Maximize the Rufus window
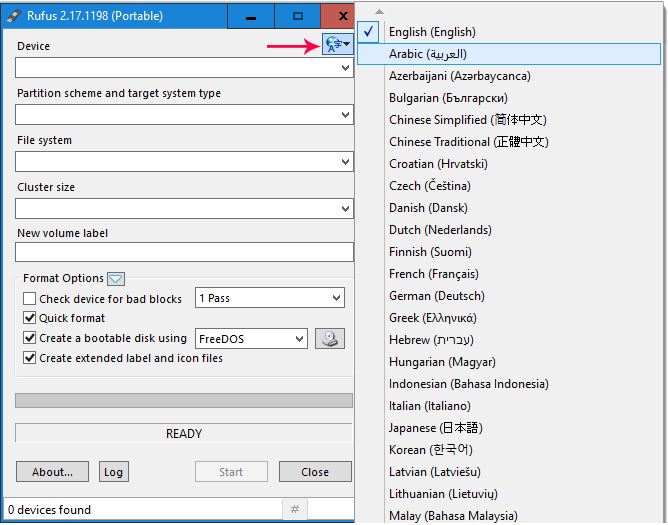668x525 pixels. coord(298,16)
